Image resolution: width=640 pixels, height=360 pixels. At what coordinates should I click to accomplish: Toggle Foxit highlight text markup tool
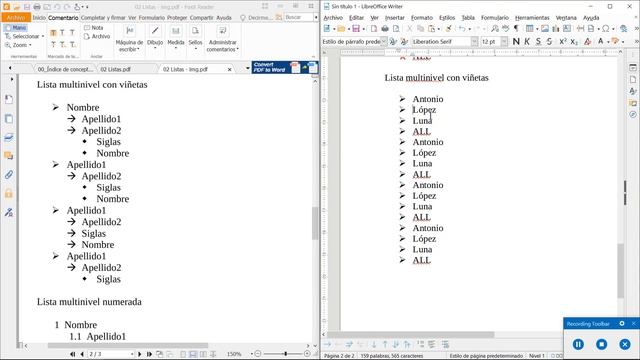(x=53, y=33)
